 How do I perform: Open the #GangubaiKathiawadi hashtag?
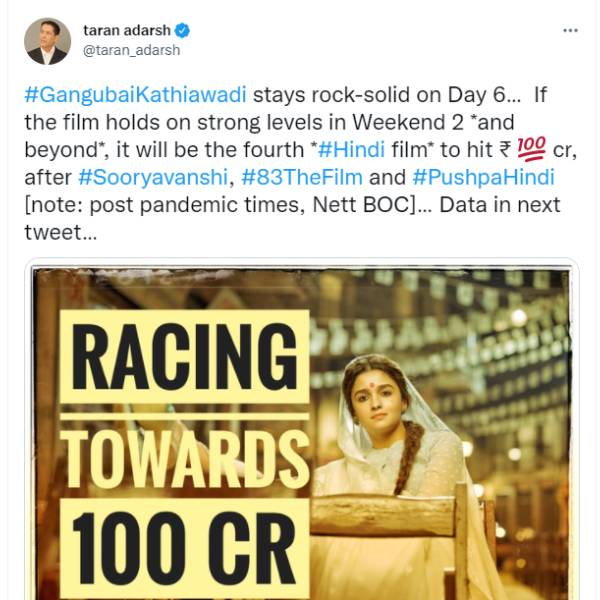(x=134, y=96)
